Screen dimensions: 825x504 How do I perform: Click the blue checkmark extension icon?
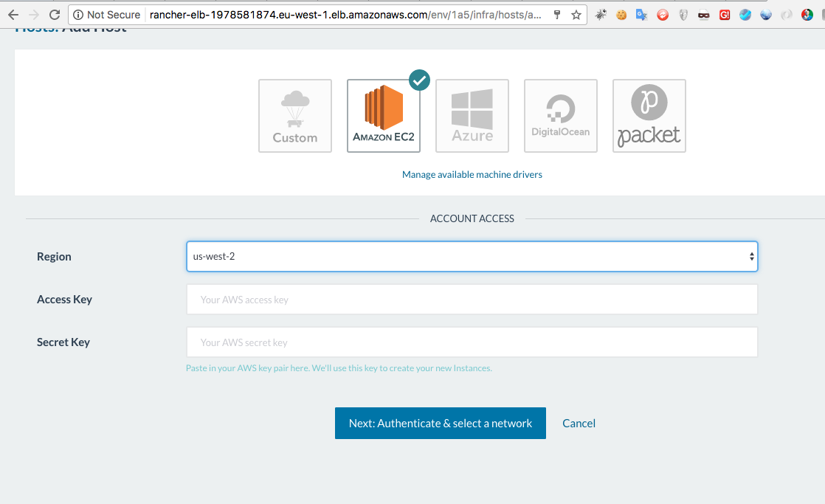(745, 13)
